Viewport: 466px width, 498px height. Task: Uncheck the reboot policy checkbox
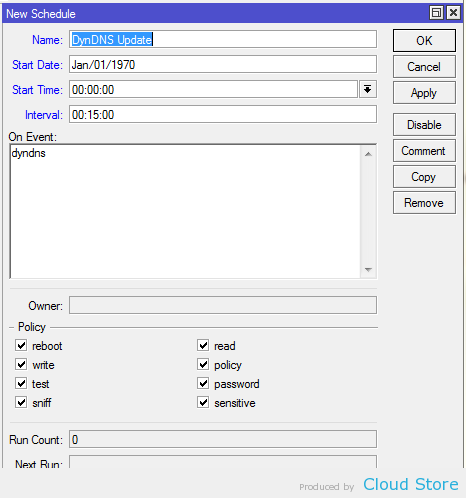pos(21,345)
